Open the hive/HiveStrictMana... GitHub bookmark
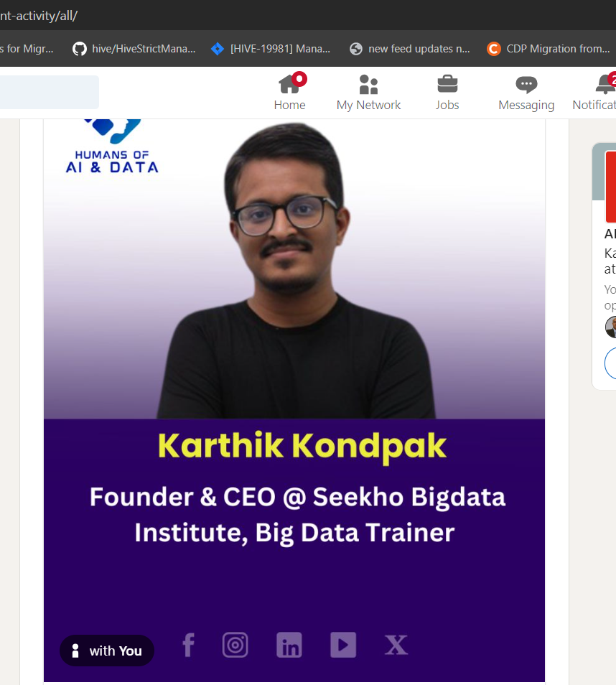This screenshot has height=685, width=616. click(x=134, y=49)
